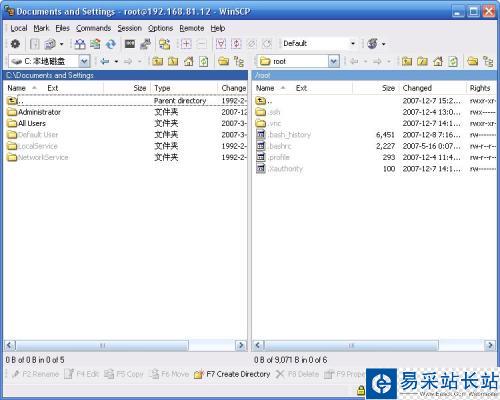Click the Synchronize blue arrows icon
The width and height of the screenshot is (500, 400).
111,44
